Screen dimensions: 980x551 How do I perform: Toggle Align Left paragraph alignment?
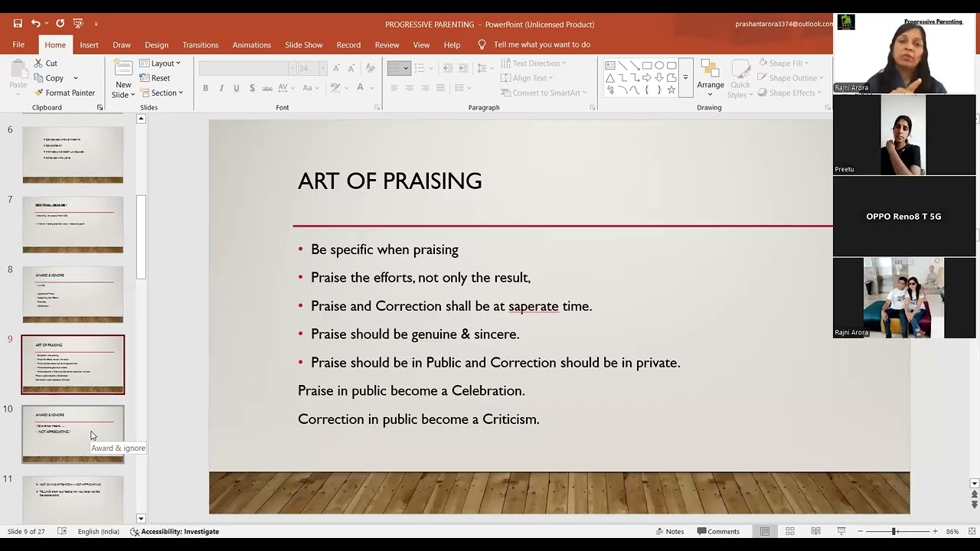click(394, 88)
